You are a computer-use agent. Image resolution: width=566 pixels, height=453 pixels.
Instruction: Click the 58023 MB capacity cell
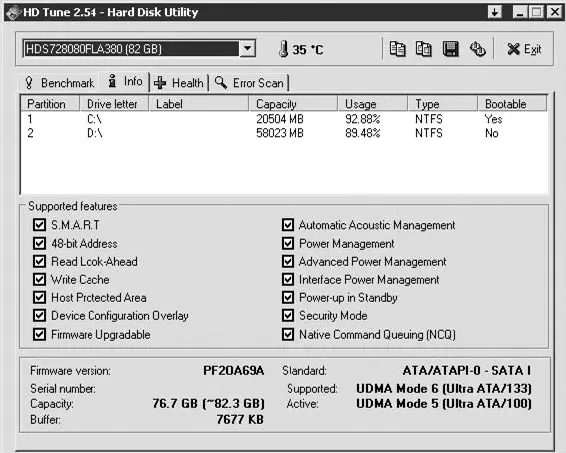click(x=280, y=133)
